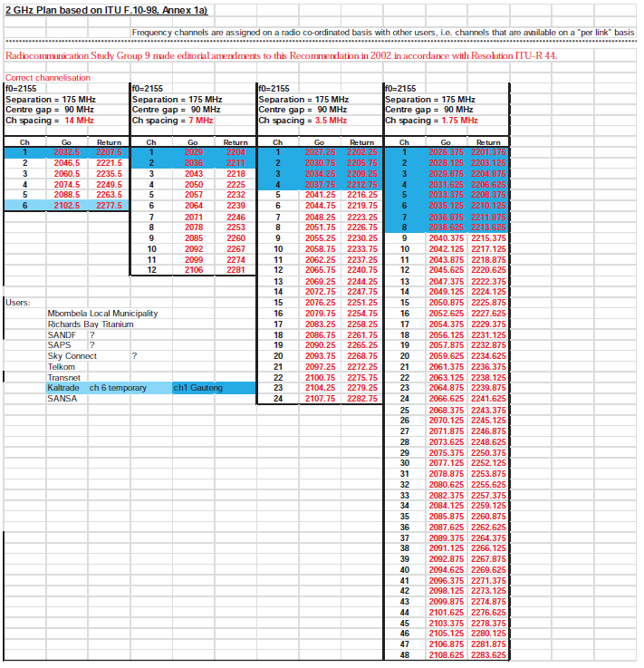
Task: Select the SANDF user cell
Action: pyautogui.click(x=62, y=334)
